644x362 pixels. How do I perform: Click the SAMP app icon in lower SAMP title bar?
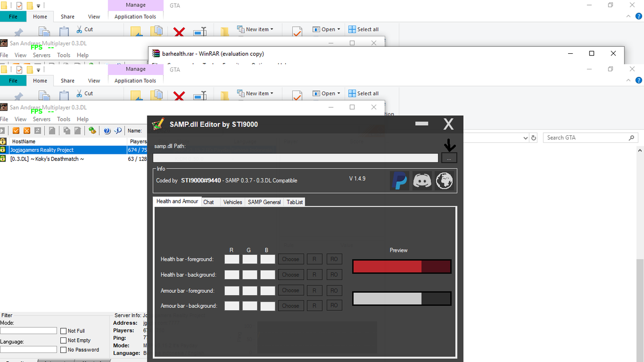pyautogui.click(x=4, y=107)
